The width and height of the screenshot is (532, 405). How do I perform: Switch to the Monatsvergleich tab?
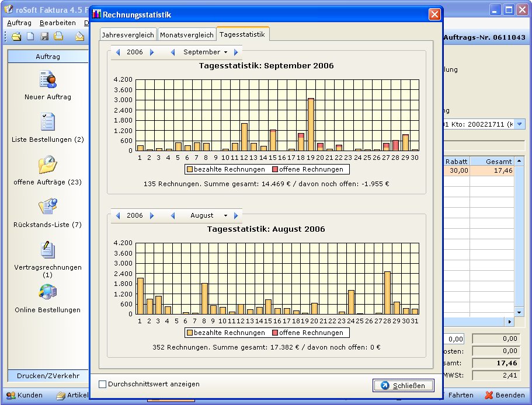coord(187,35)
